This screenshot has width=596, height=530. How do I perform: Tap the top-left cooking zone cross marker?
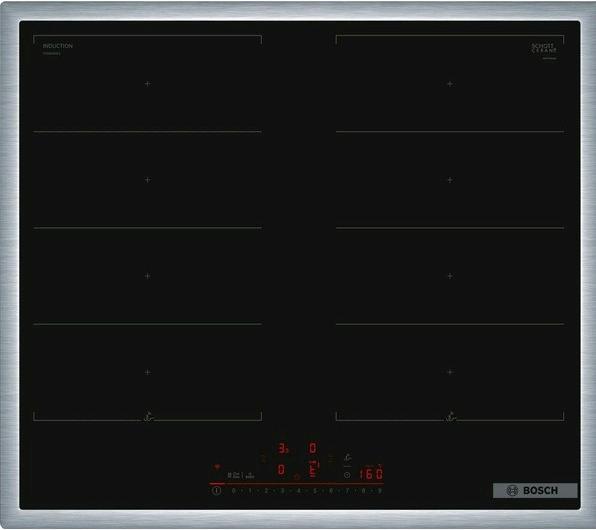click(147, 84)
